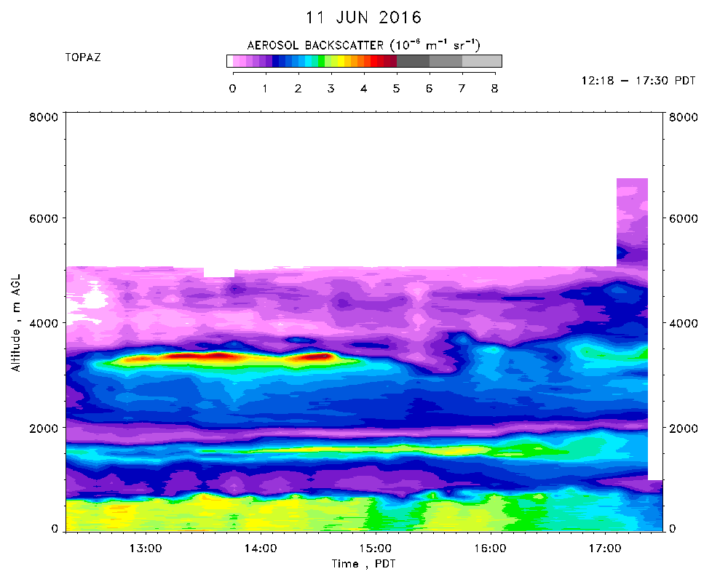Click the tall purple profile column after 17:00
Image resolution: width=728 pixels, height=582 pixels.
(x=632, y=223)
